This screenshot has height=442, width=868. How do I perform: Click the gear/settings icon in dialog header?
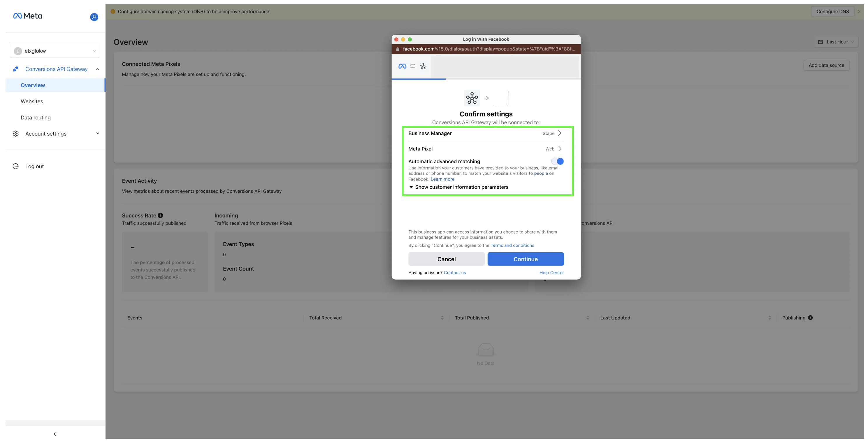424,66
